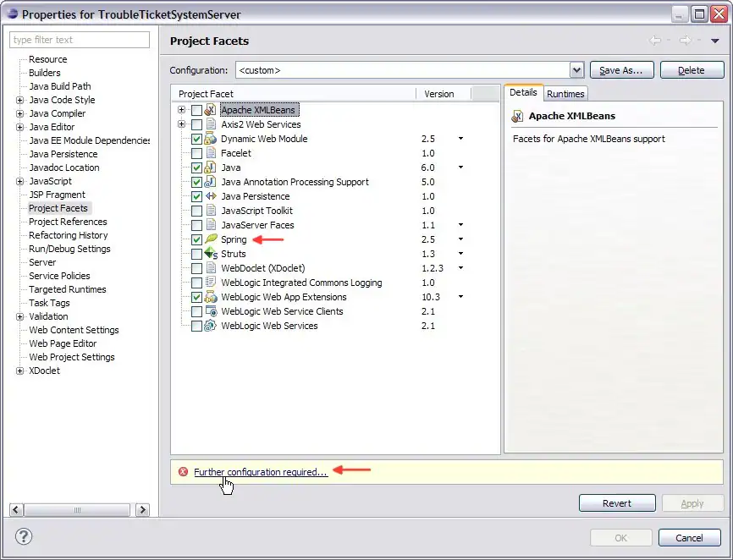Open Struts version dropdown arrow
Screen dimensions: 733x560
(460, 254)
